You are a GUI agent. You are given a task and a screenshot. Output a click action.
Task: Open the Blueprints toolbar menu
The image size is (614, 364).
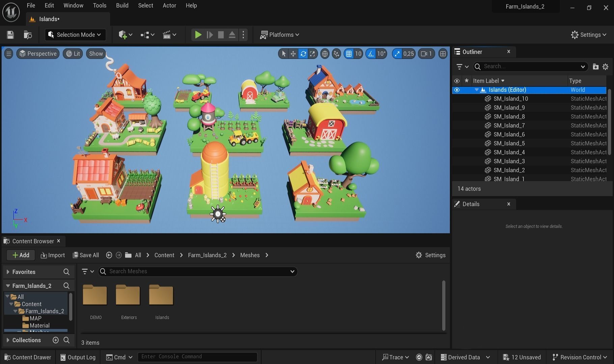tap(147, 35)
